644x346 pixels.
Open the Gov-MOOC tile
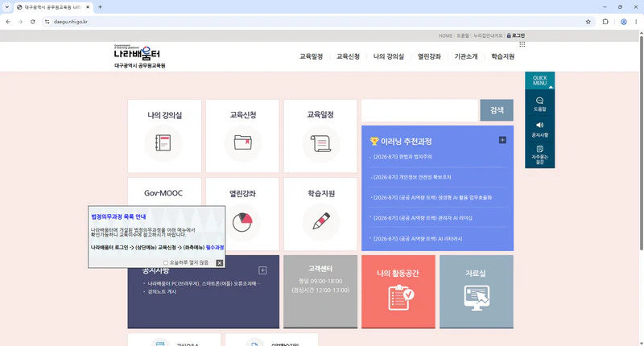point(164,192)
